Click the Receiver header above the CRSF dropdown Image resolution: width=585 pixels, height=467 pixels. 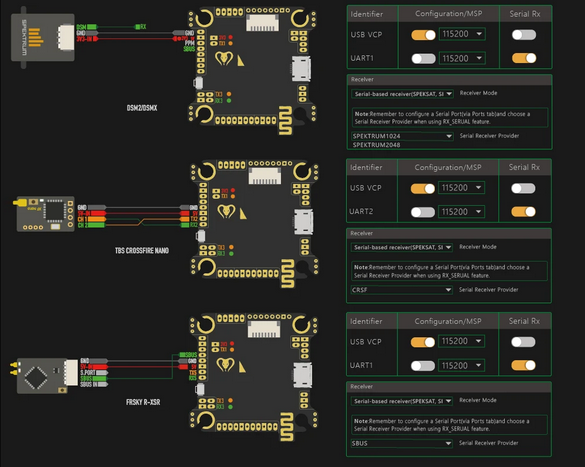(x=449, y=234)
